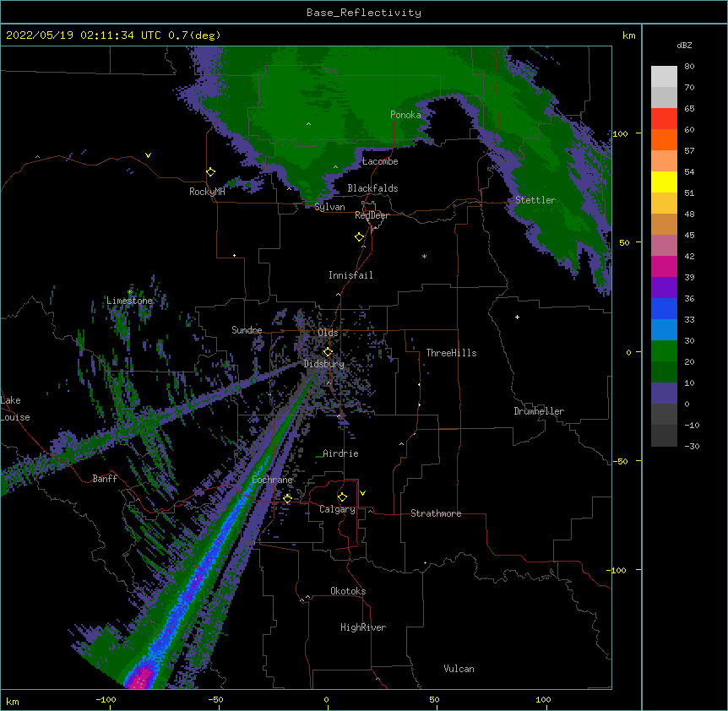728x711 pixels.
Task: Click the yellow 54-51 dBZ legend swatch
Action: 664,182
